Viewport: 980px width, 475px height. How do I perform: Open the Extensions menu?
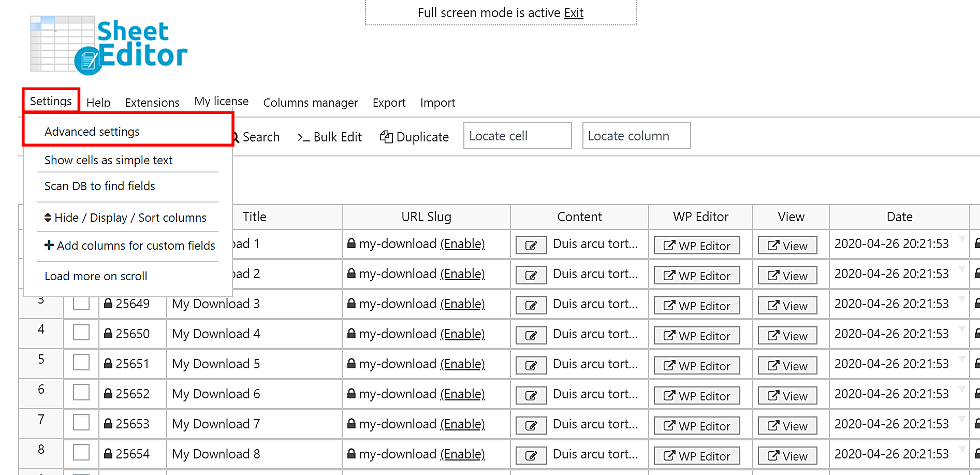pos(152,102)
